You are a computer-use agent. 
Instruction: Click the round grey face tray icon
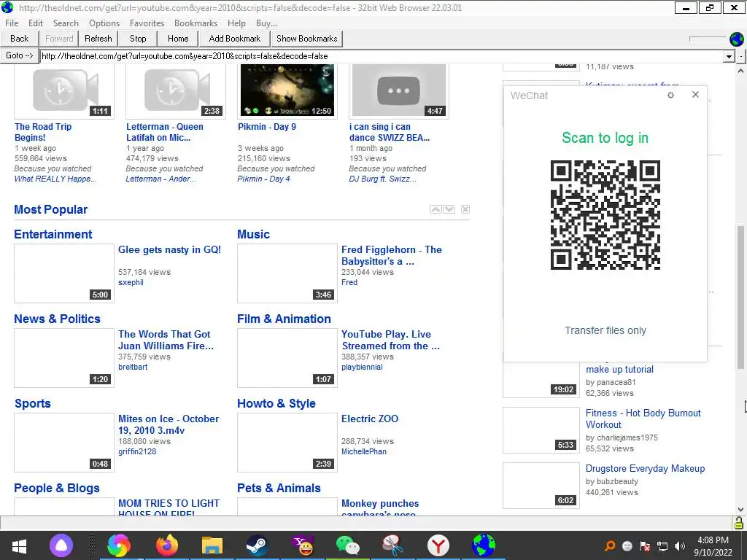tap(627, 546)
